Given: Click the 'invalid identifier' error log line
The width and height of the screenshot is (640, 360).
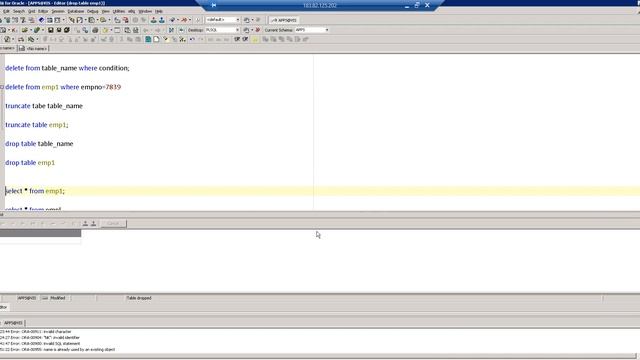Looking at the screenshot, I should click(x=40, y=338).
